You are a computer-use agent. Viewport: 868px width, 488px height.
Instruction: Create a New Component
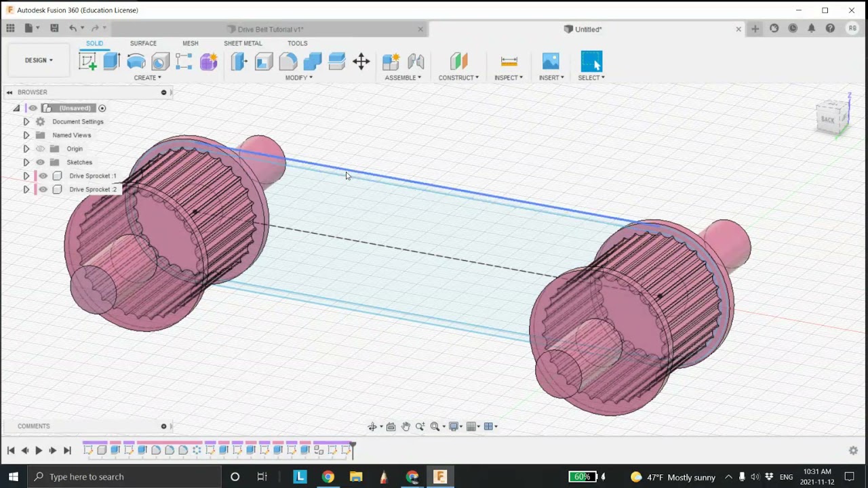pyautogui.click(x=391, y=62)
